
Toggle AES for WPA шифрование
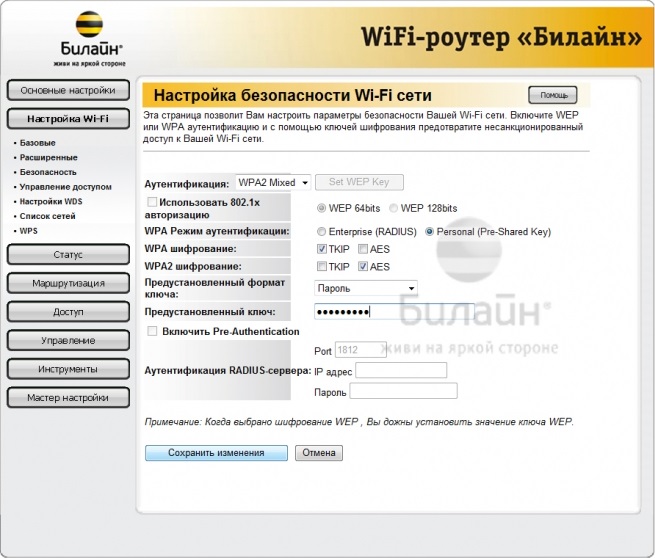[363, 249]
